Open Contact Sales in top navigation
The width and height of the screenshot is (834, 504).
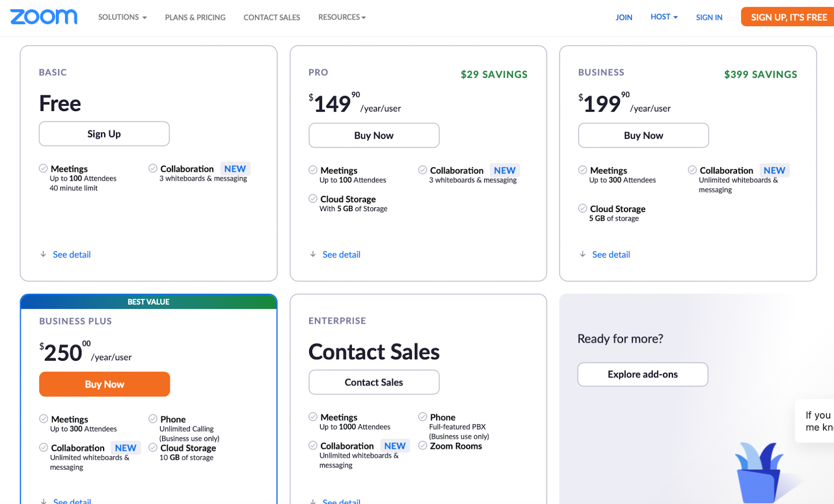[272, 17]
